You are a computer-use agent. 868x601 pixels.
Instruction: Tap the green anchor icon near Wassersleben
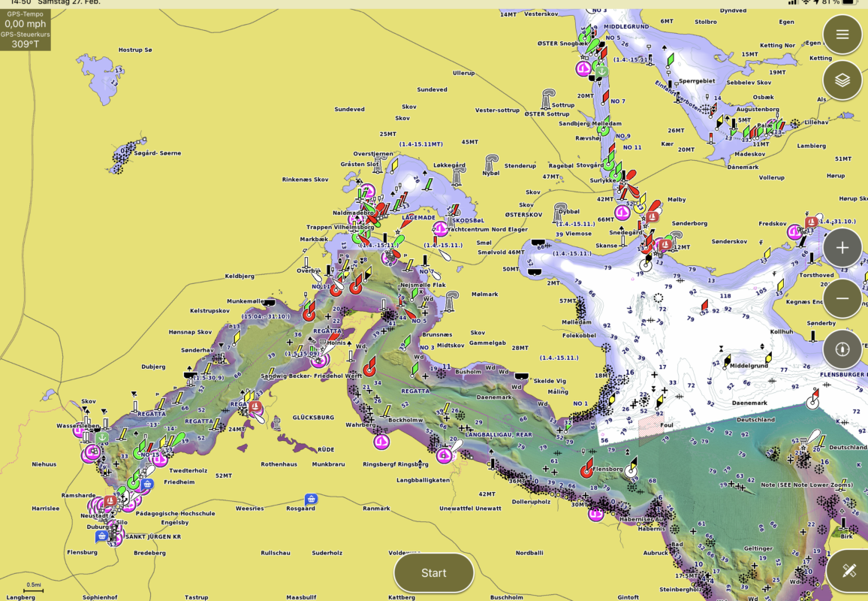click(102, 437)
